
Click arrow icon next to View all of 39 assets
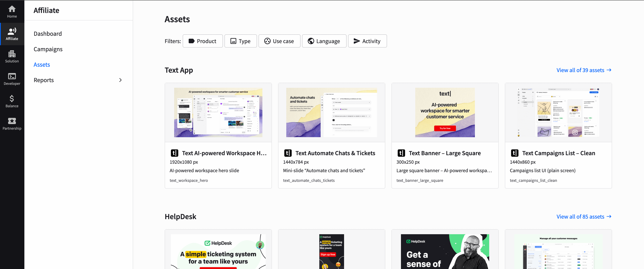609,70
